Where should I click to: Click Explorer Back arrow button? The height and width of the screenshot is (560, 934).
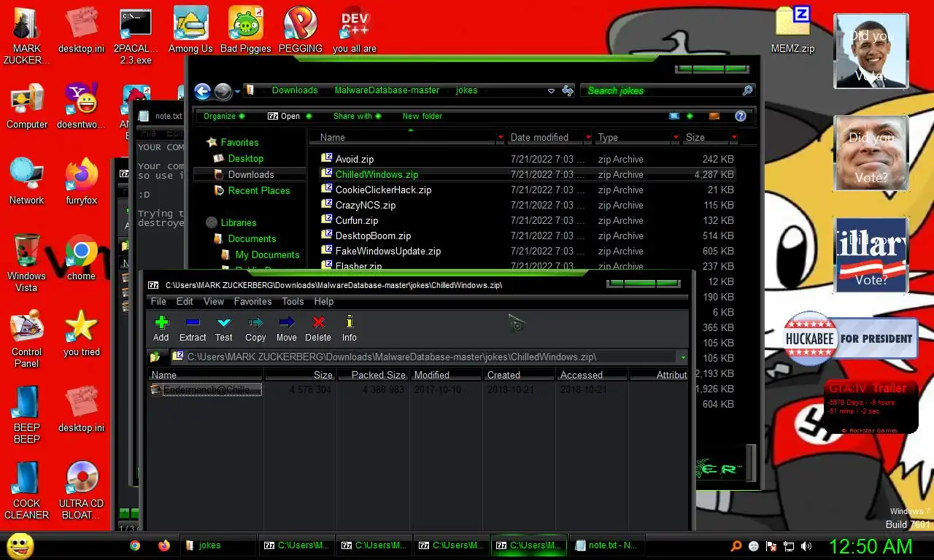203,91
